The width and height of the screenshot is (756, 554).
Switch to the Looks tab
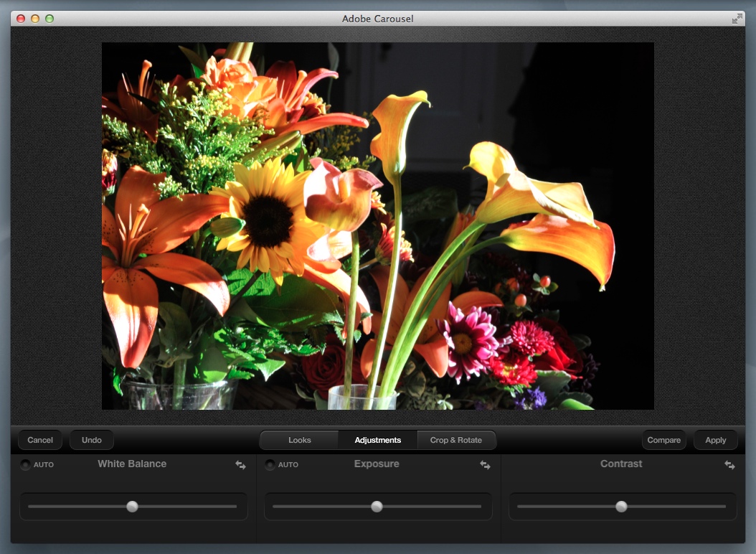(299, 440)
